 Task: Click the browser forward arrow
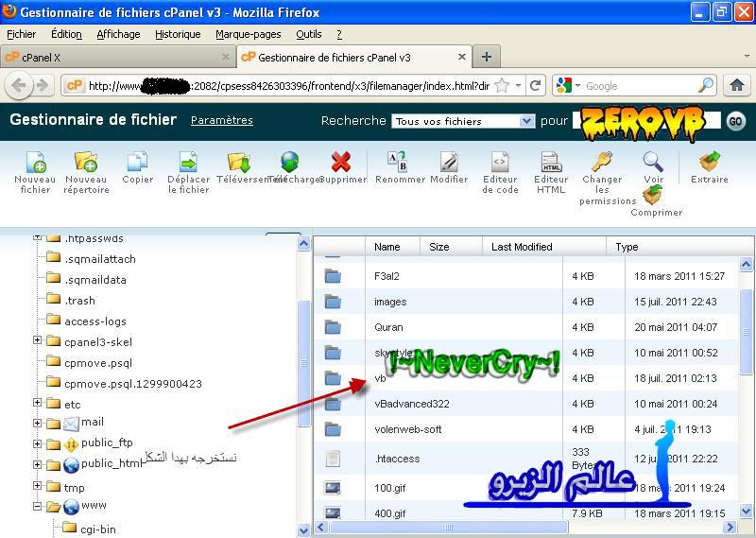pos(43,86)
